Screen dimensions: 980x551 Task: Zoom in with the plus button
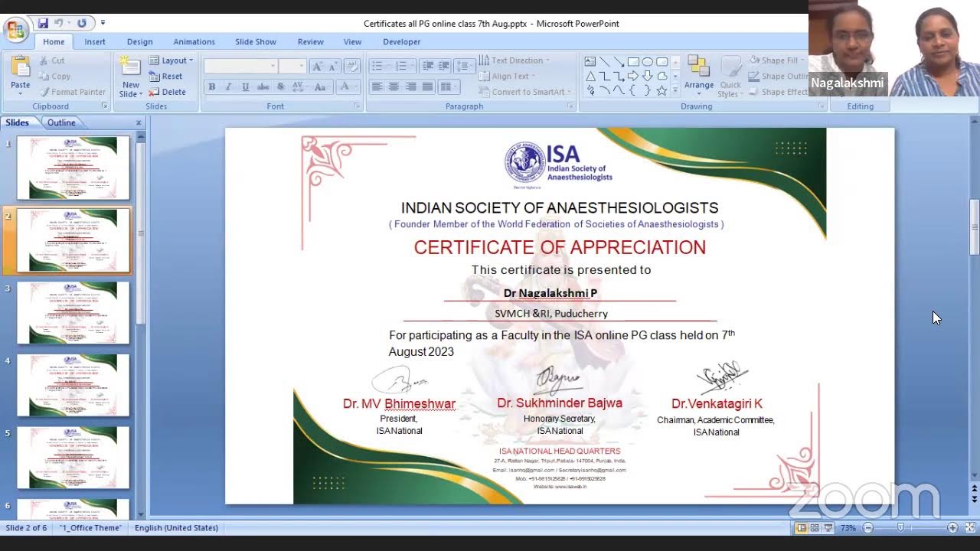[x=952, y=528]
